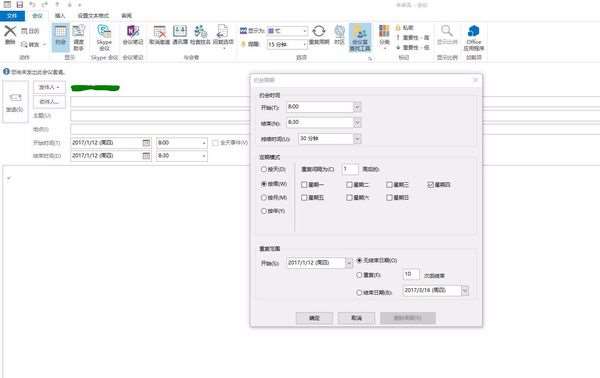600x378 pixels.
Task: Open the Categorize (分类) color grid icon
Action: (x=384, y=31)
